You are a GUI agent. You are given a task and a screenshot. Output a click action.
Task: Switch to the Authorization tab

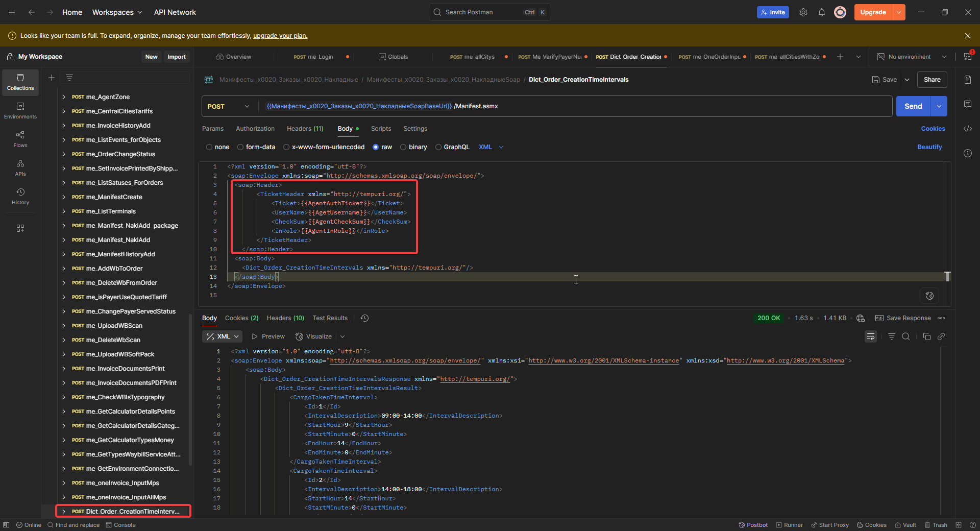click(x=255, y=129)
